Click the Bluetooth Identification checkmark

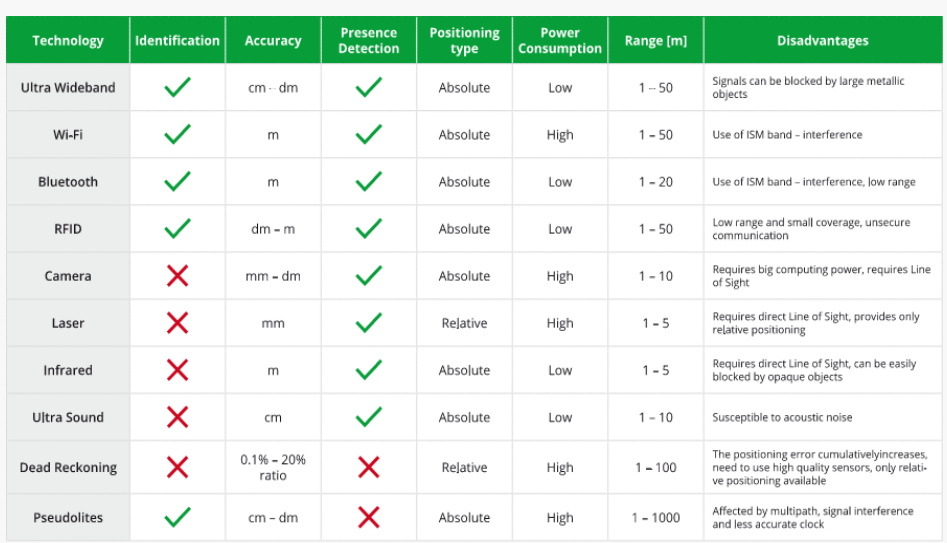[x=177, y=181]
